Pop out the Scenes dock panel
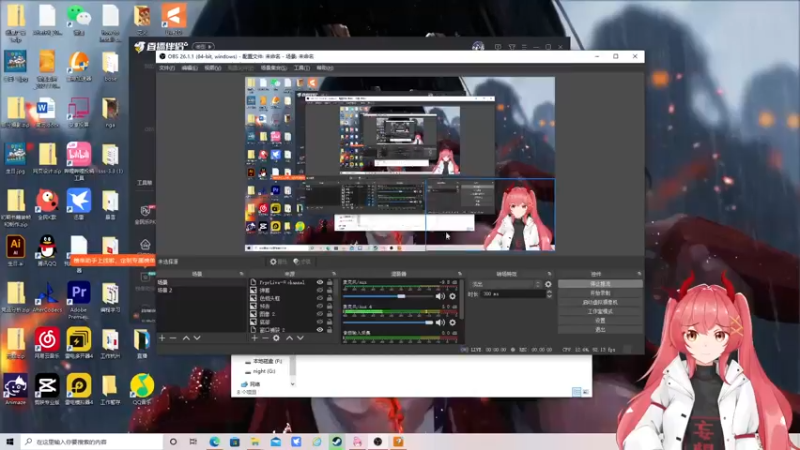This screenshot has width=800, height=450. pos(241,274)
